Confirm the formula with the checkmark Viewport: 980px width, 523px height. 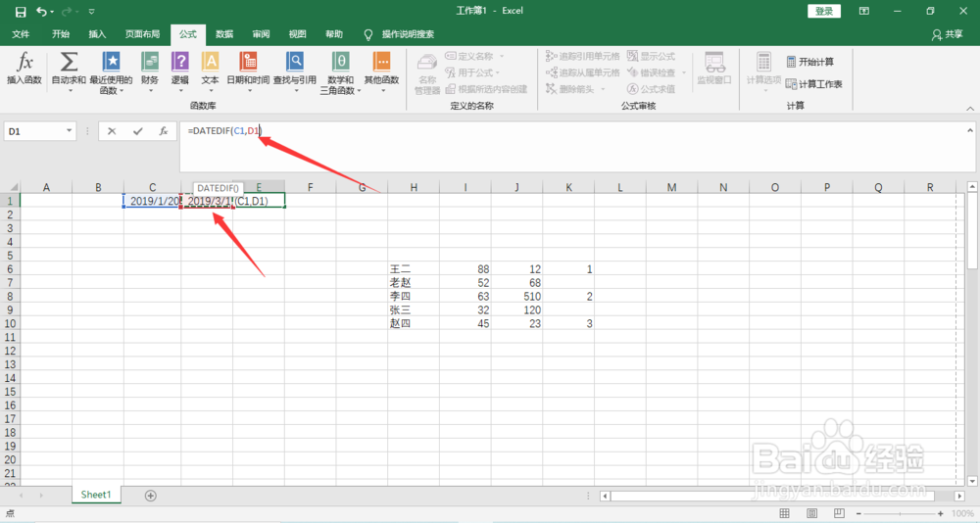click(x=137, y=131)
